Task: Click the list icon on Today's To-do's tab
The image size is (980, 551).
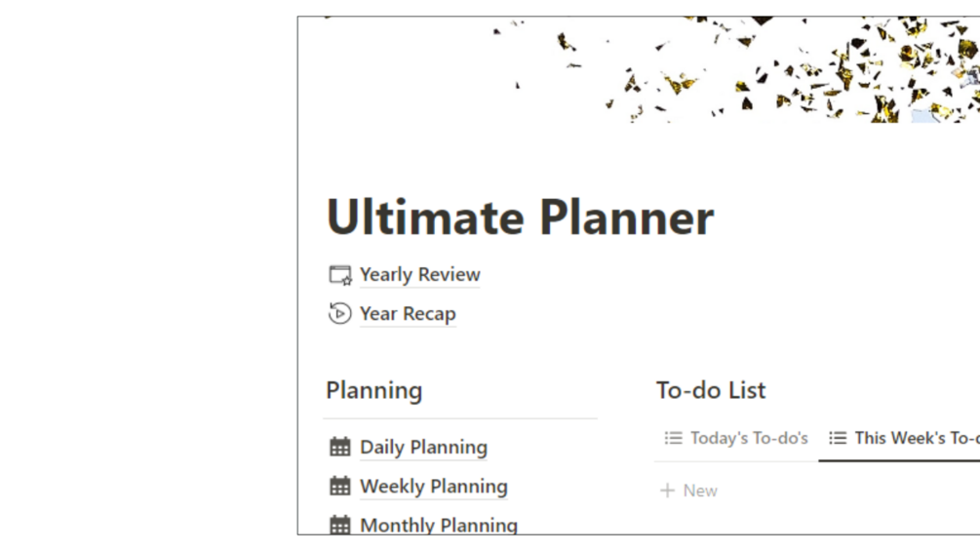Action: pyautogui.click(x=673, y=439)
